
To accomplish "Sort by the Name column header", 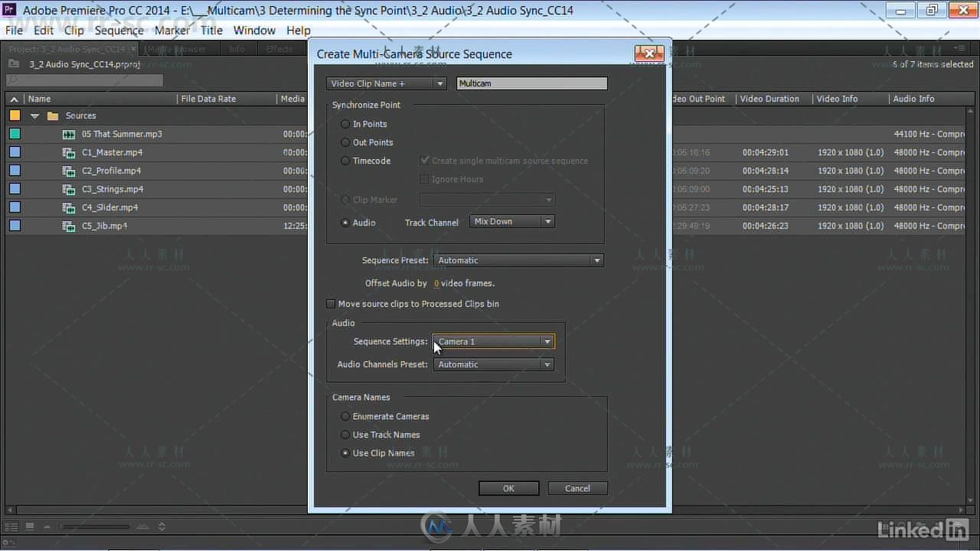I will pos(39,99).
